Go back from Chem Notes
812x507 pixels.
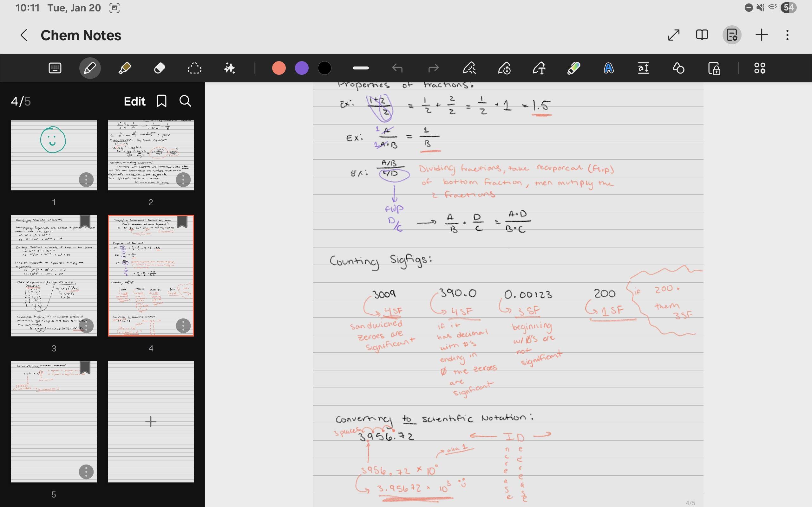(x=24, y=35)
